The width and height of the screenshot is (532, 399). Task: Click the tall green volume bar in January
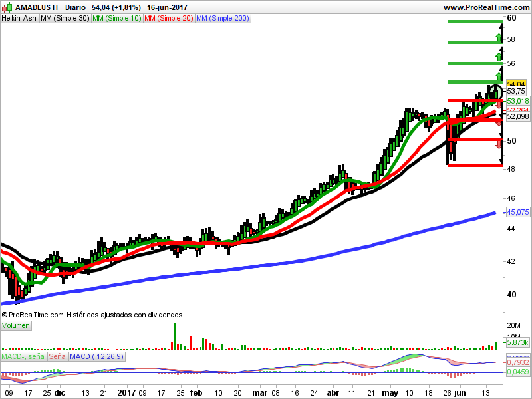(x=175, y=336)
